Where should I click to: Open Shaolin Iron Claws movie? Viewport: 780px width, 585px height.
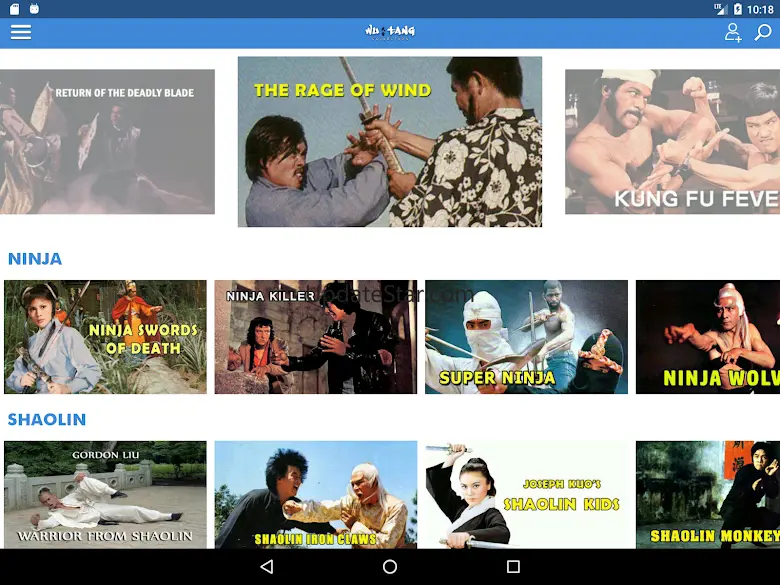click(316, 495)
